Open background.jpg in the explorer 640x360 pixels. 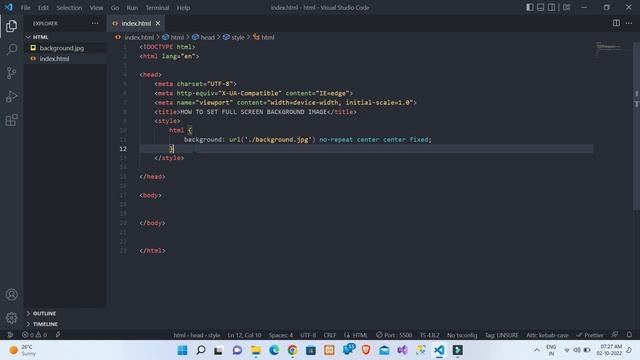click(x=65, y=48)
